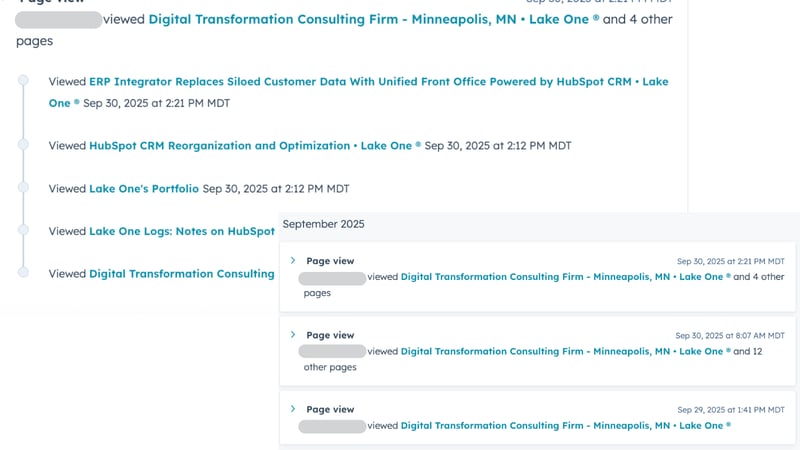Screen dimensions: 800x450
Task: Click the redacted contact name at the top
Action: point(59,20)
